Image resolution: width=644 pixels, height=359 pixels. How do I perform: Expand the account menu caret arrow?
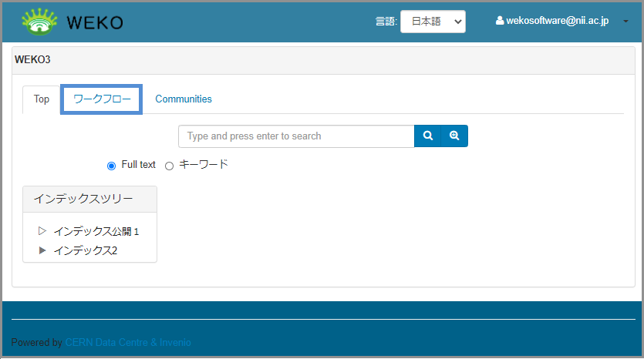click(x=625, y=22)
